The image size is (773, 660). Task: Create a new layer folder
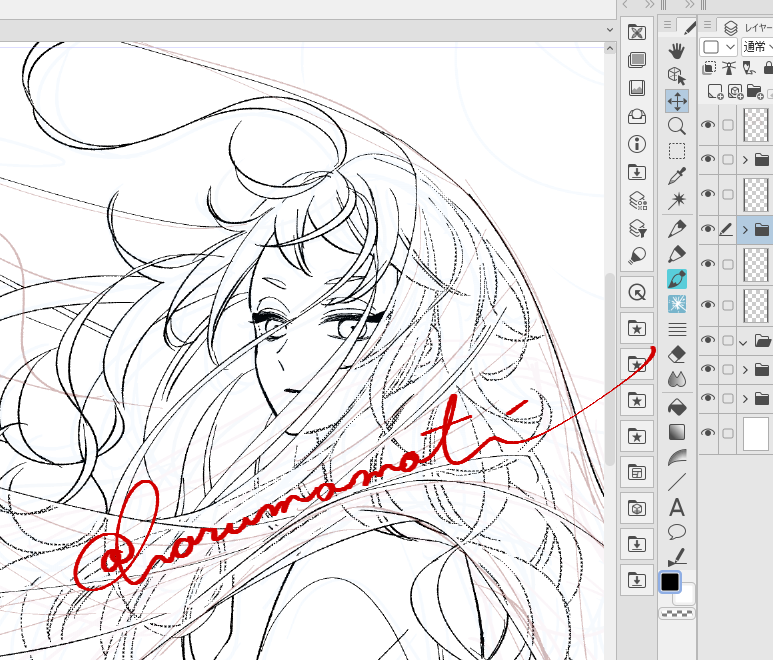tap(755, 92)
